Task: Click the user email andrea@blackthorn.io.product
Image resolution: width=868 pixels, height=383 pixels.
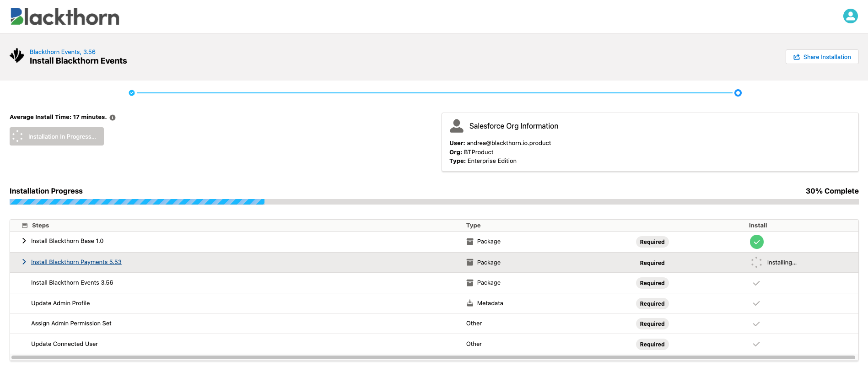Action: pyautogui.click(x=509, y=143)
